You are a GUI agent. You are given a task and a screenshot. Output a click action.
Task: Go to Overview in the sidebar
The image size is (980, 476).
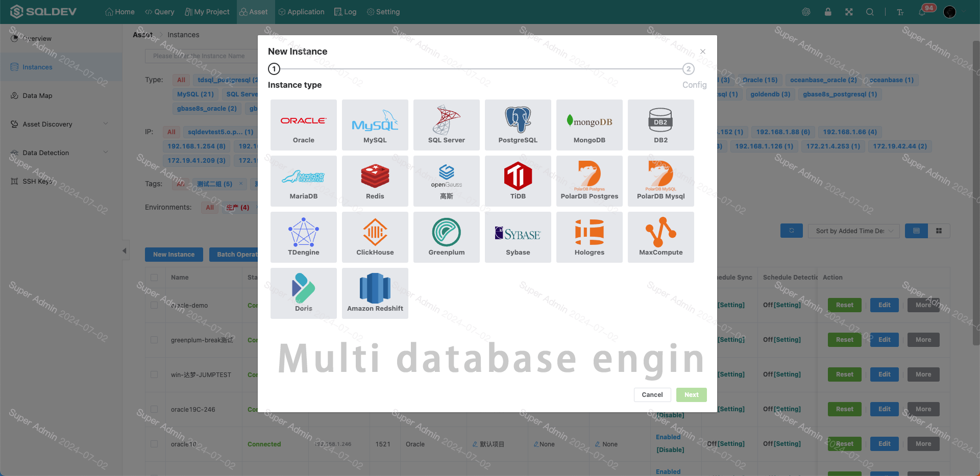[x=61, y=38]
